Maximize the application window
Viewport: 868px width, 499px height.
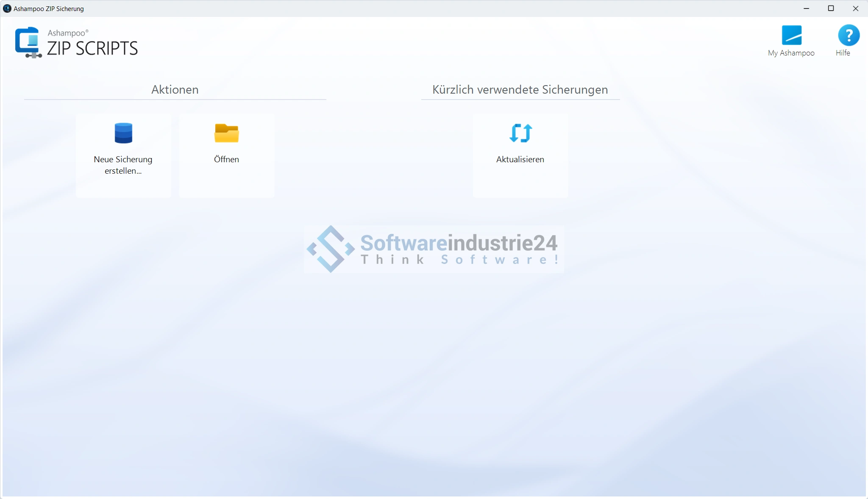(831, 8)
